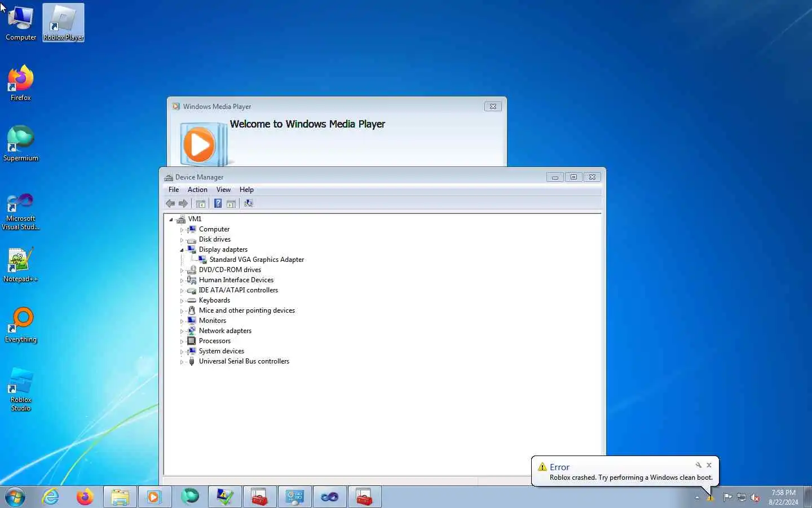812x508 pixels.
Task: Select the Standard VGA Graphics Adapter entry
Action: pos(257,260)
